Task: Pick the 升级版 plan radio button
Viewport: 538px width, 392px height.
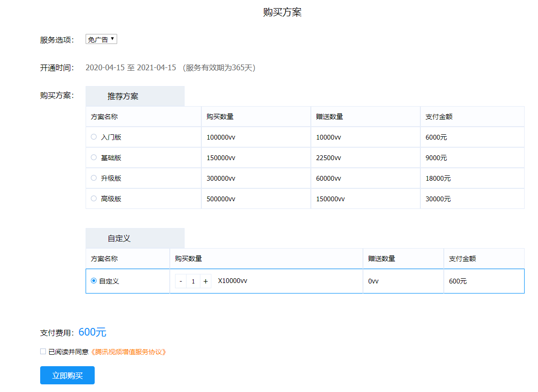Action: pos(94,178)
